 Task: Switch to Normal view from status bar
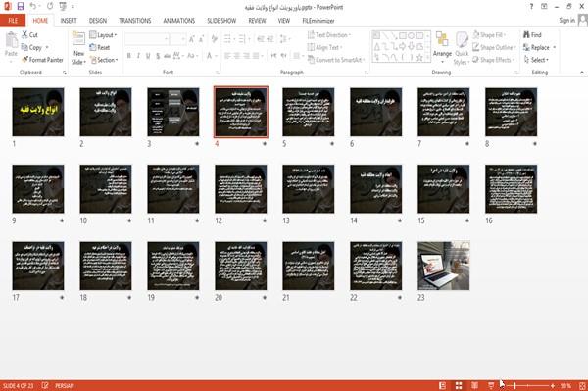click(443, 386)
